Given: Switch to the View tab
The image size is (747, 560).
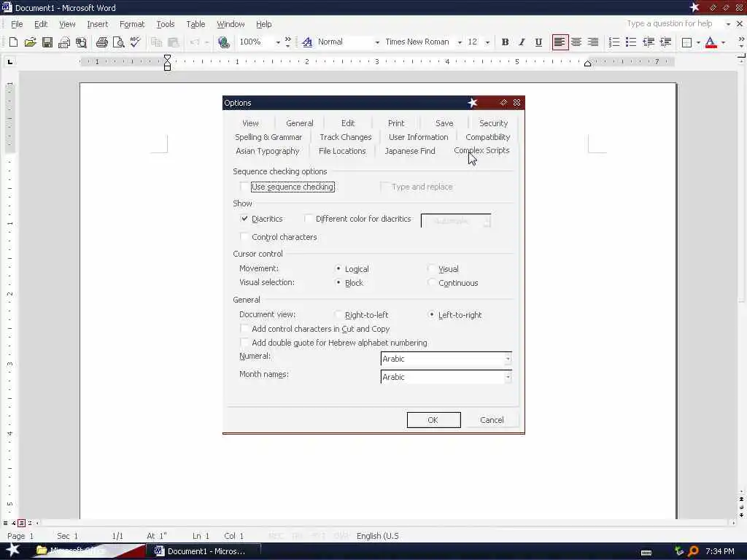Looking at the screenshot, I should point(251,123).
